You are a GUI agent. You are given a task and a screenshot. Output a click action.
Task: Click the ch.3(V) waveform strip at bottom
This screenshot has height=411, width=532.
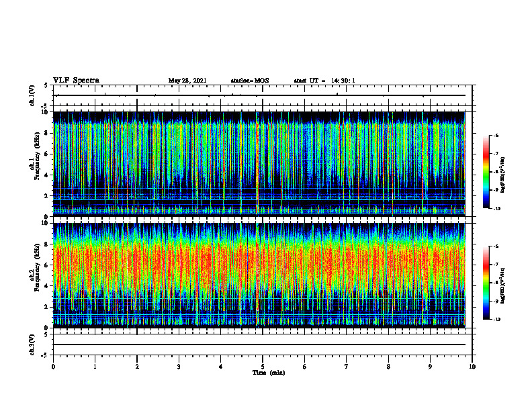click(x=263, y=345)
